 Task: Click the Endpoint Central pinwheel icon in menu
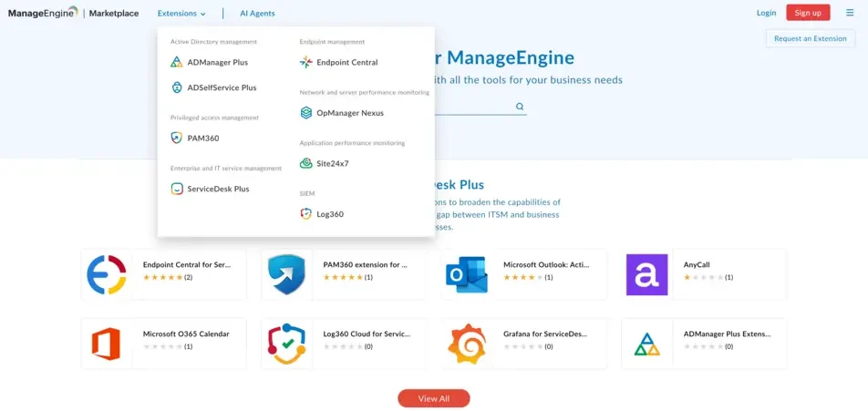coord(306,62)
